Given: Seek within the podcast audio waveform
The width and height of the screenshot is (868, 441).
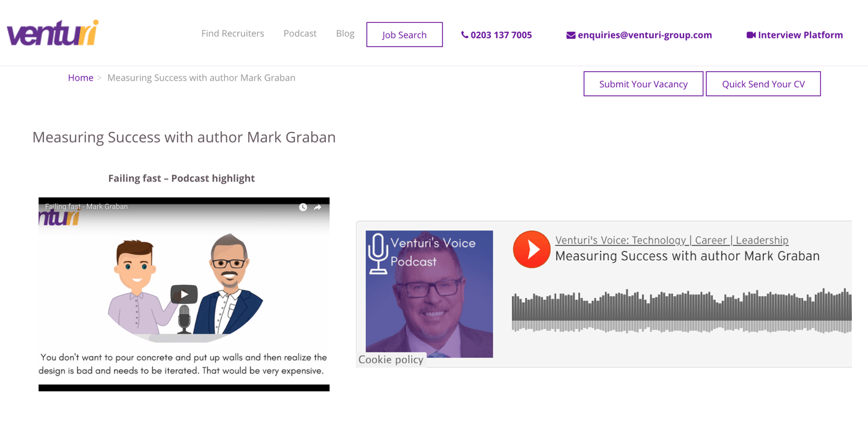Looking at the screenshot, I should [x=681, y=310].
